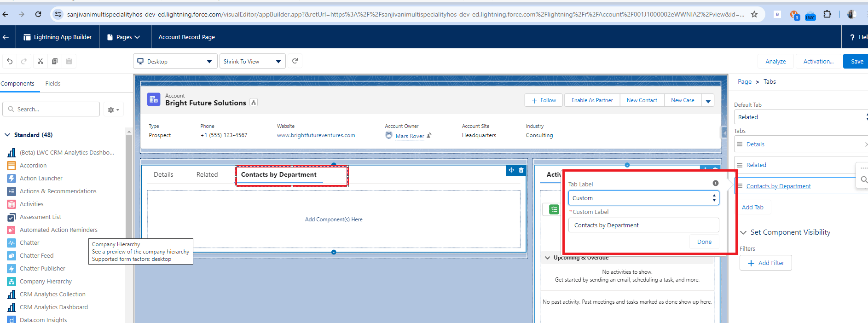868x323 pixels.
Task: Collapse the Upcoming & Overdue section
Action: pyautogui.click(x=547, y=258)
